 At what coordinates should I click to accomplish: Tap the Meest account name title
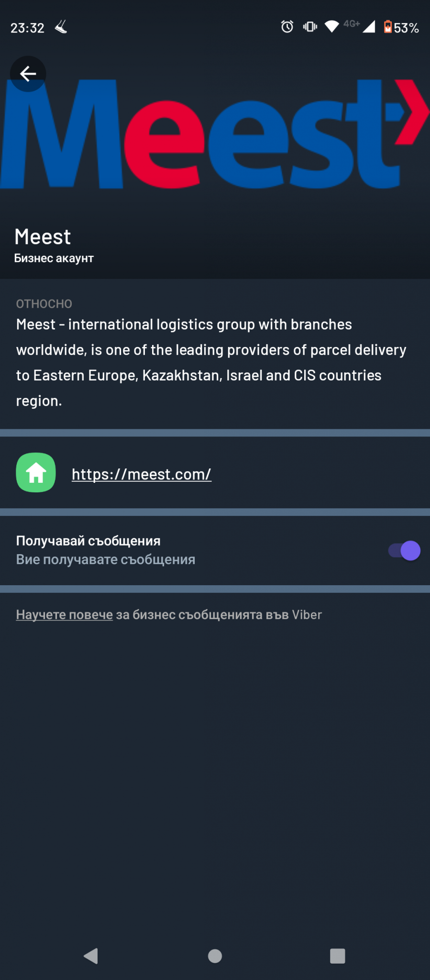tap(43, 237)
